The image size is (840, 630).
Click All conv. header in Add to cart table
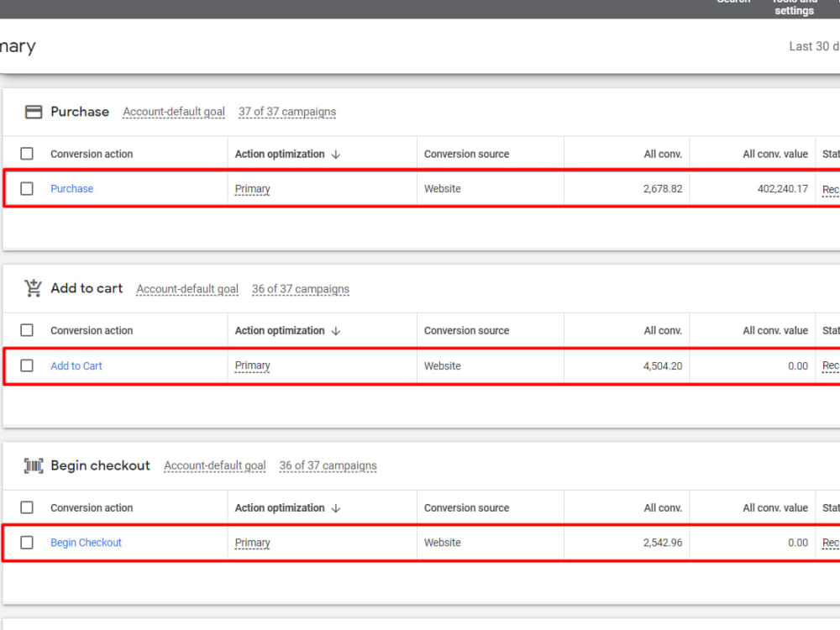click(663, 330)
